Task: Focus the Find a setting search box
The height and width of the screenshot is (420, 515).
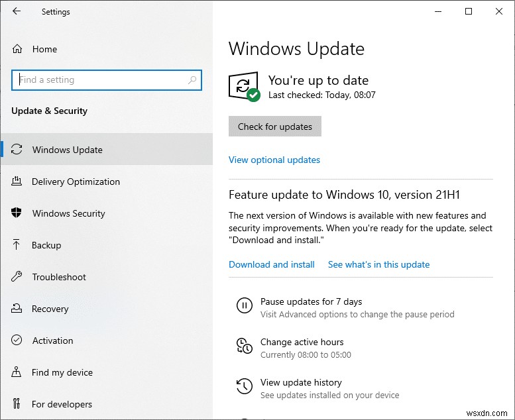Action: pos(99,80)
